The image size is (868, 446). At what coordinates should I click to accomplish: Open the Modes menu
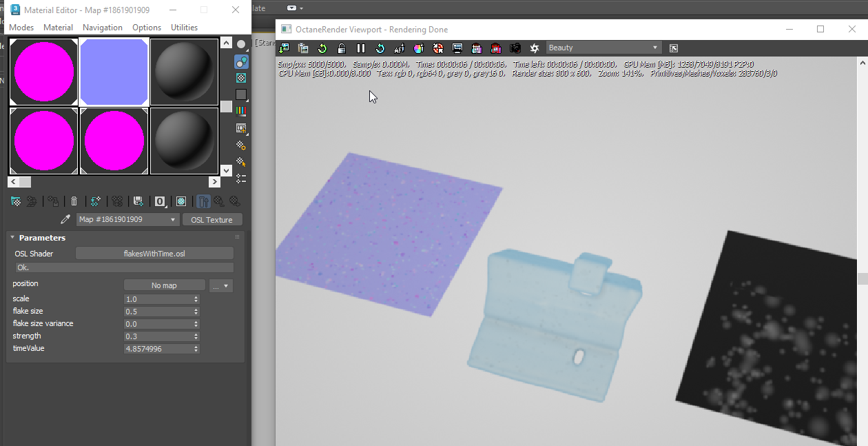point(21,28)
